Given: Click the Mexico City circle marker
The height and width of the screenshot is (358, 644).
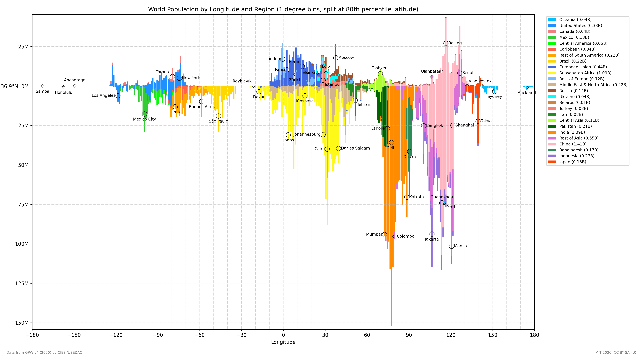Looking at the screenshot, I should click(x=145, y=114).
